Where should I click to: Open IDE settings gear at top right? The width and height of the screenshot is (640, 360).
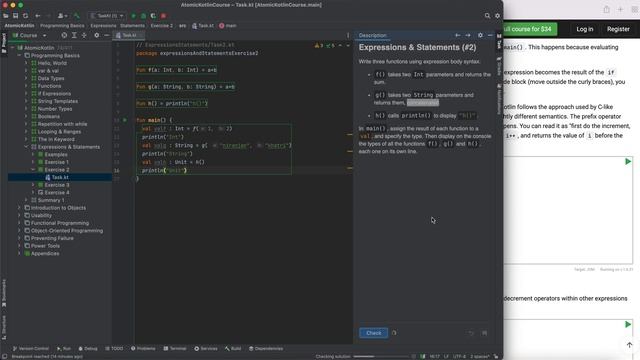(497, 16)
